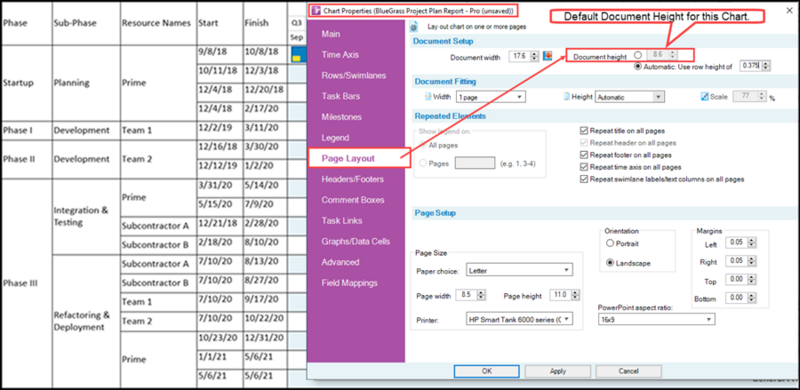Open the Headers/Footers tab
This screenshot has height=390, width=800.
tap(353, 179)
